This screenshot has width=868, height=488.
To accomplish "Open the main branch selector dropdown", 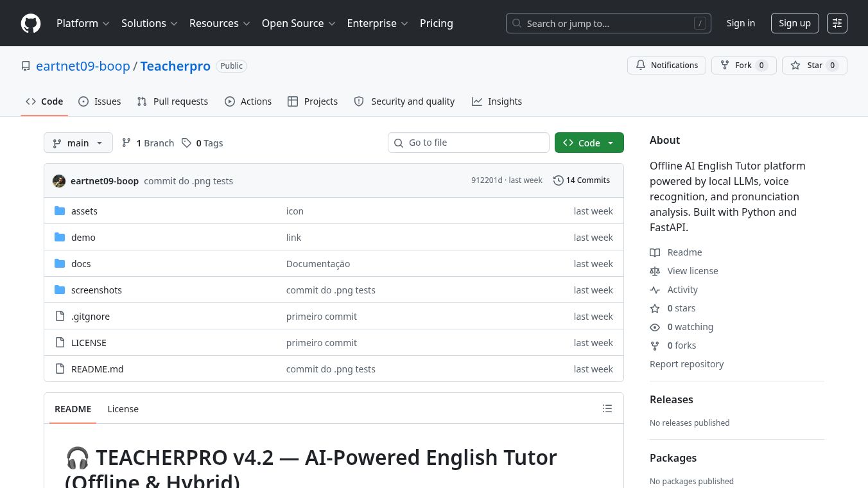I will point(78,143).
